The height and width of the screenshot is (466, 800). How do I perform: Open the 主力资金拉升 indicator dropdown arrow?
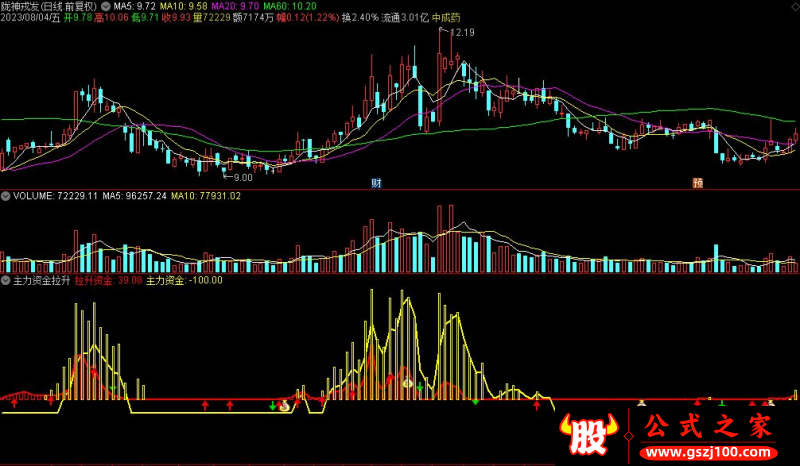pyautogui.click(x=6, y=280)
